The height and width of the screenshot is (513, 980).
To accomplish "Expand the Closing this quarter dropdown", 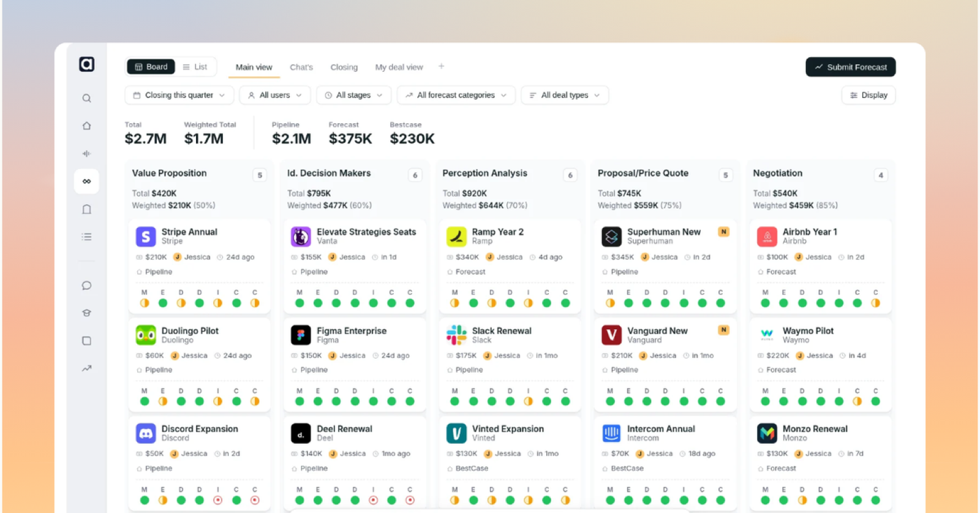I will pos(179,95).
